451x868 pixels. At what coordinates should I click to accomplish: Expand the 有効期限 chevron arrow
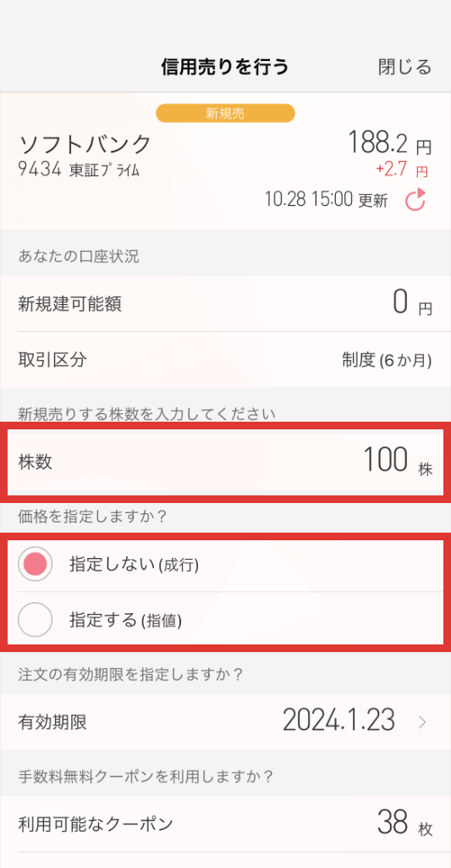(422, 721)
